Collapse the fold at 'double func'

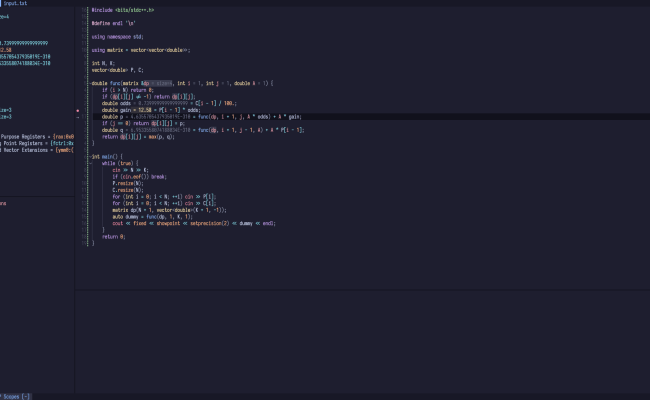90,83
